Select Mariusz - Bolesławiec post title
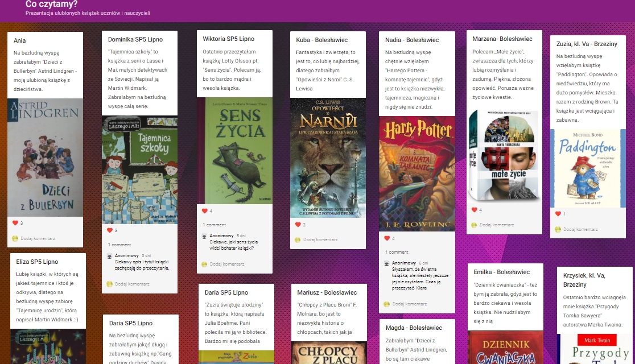635x364 pixels. [327, 292]
